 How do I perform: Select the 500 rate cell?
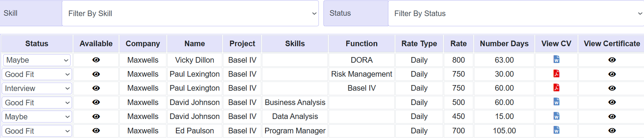(x=459, y=103)
